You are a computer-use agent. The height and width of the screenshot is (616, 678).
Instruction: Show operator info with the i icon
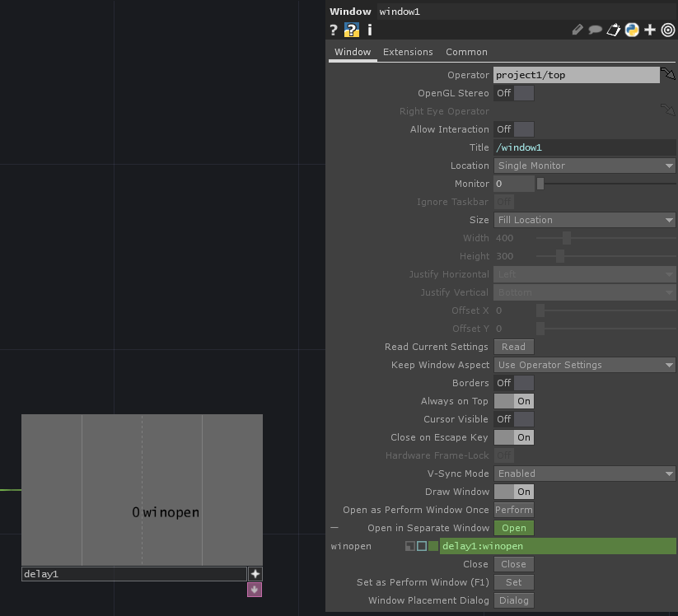click(x=368, y=30)
